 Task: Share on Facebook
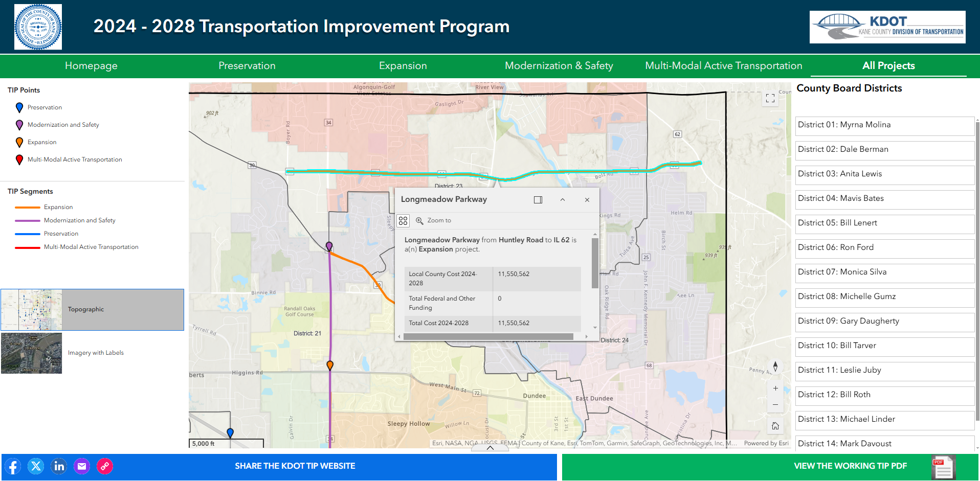click(13, 466)
